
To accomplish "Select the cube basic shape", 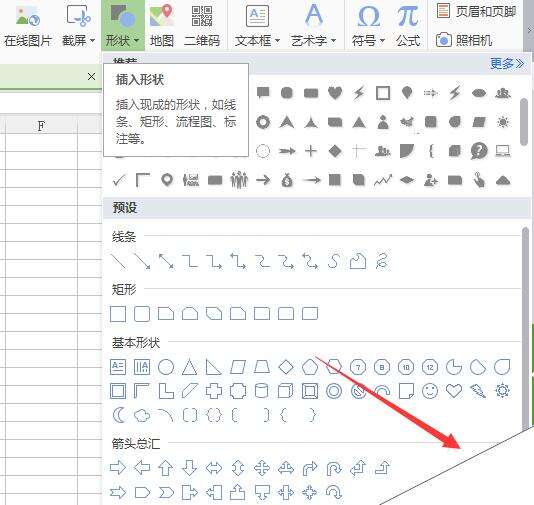I will coord(285,391).
